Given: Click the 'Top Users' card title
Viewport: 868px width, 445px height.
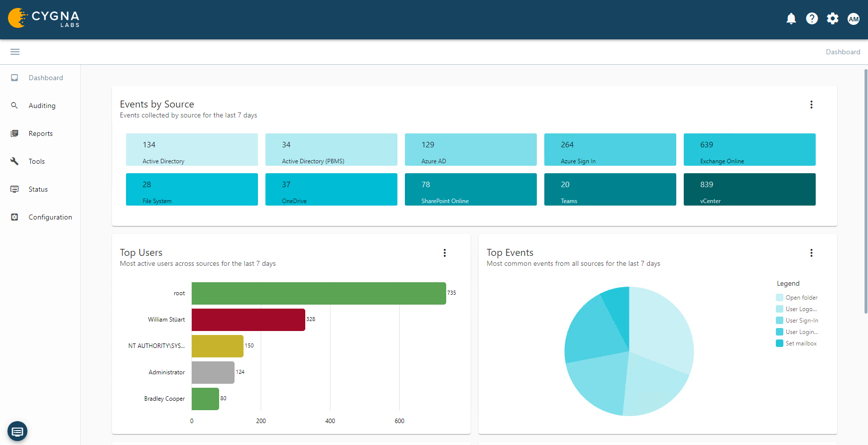Looking at the screenshot, I should tap(141, 253).
